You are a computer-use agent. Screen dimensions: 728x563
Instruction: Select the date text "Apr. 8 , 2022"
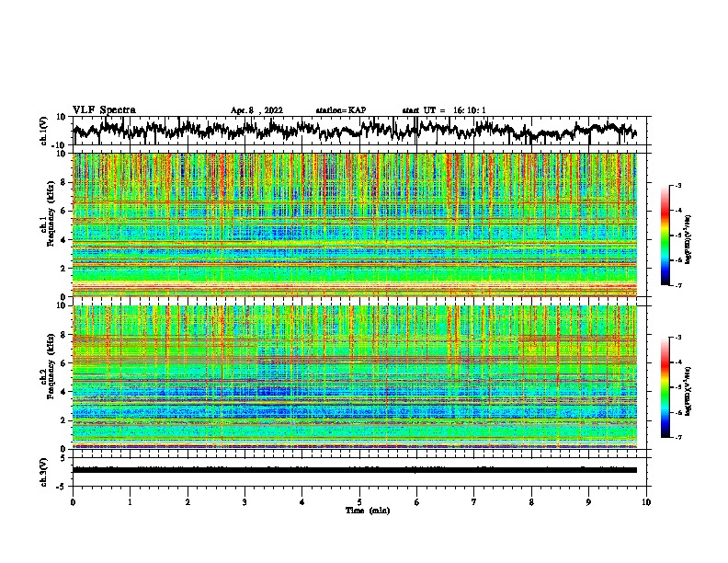tap(256, 110)
